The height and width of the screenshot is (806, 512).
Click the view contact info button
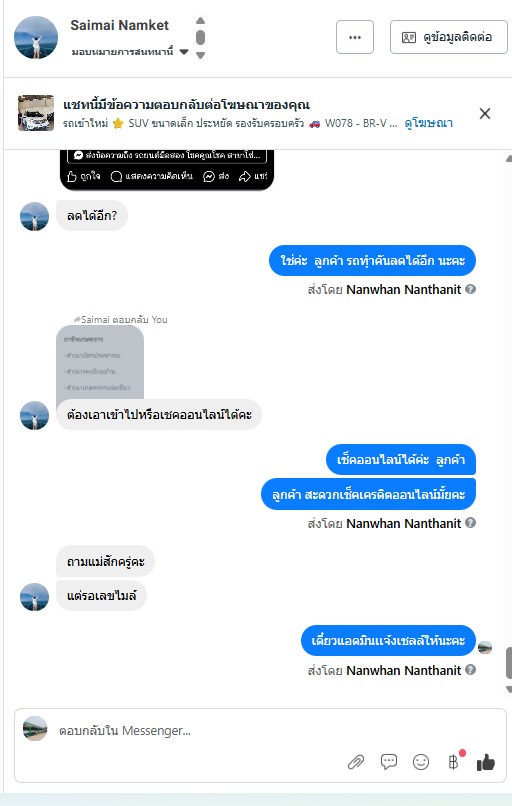click(x=449, y=37)
